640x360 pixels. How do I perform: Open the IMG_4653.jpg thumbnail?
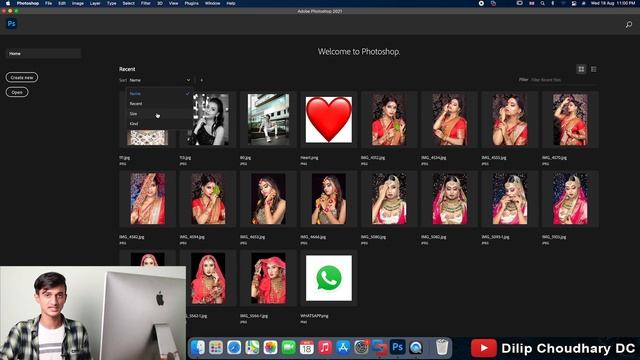268,199
